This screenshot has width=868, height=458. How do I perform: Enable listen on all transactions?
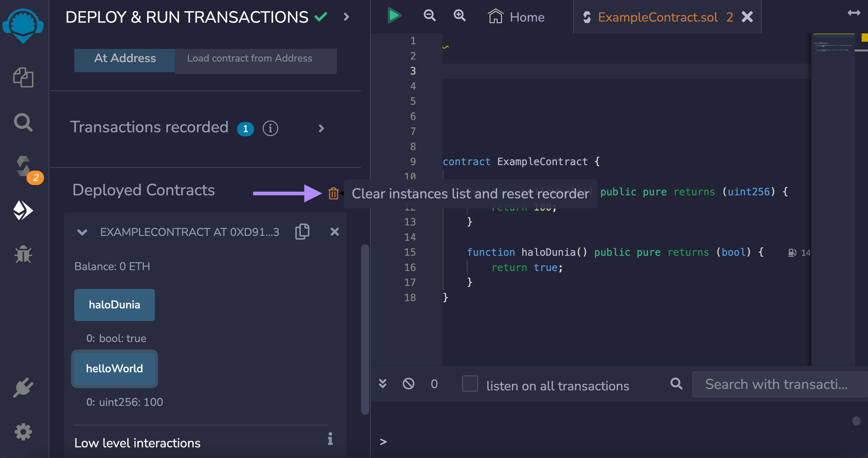[x=470, y=384]
